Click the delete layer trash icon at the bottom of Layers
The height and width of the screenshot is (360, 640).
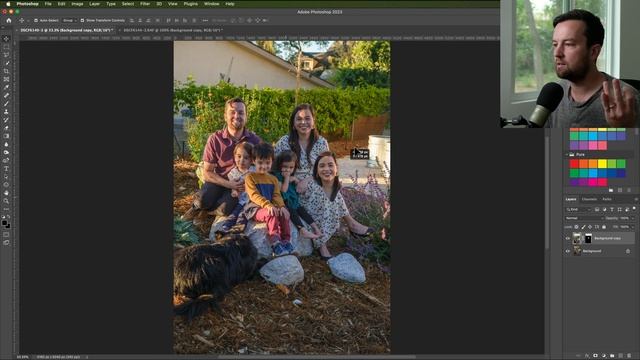[x=629, y=356]
